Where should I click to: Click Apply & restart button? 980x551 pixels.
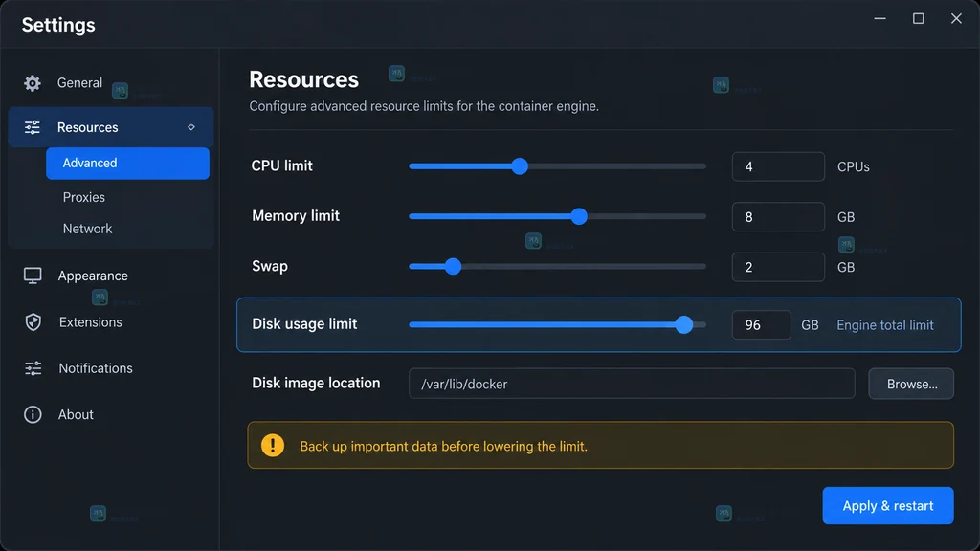888,505
